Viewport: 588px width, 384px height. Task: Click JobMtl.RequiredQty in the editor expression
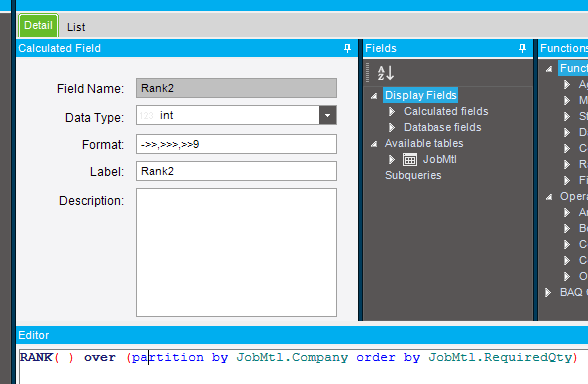(x=500, y=357)
